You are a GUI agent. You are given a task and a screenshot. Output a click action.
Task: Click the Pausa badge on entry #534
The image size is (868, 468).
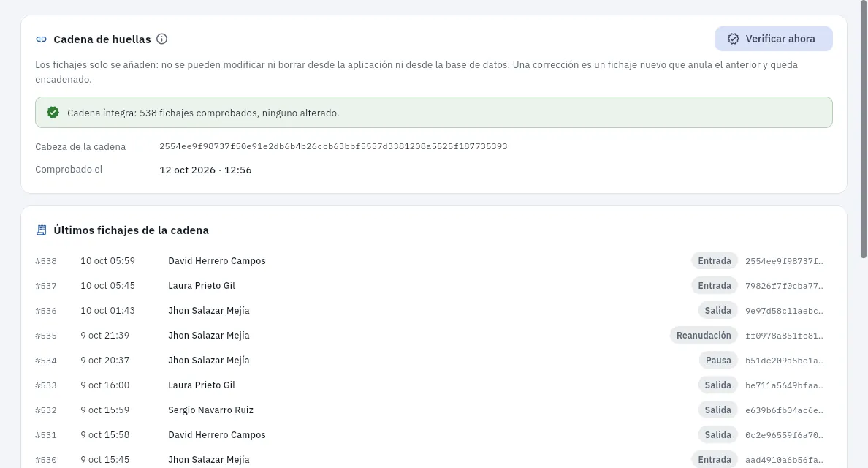(x=718, y=361)
